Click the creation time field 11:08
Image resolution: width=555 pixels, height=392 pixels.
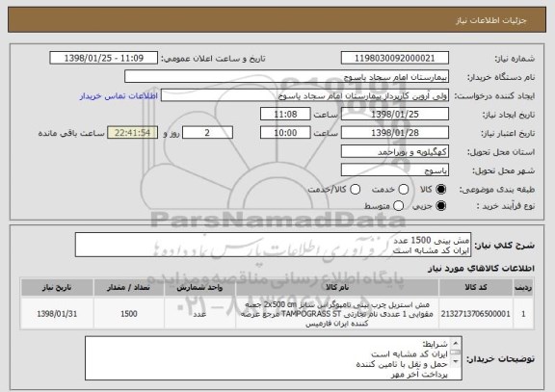pyautogui.click(x=285, y=115)
